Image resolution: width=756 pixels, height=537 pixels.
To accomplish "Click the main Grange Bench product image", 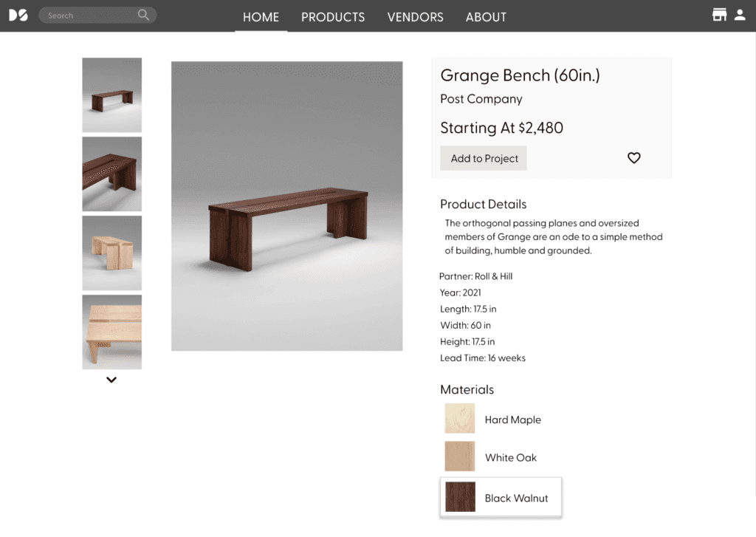I will pos(286,205).
